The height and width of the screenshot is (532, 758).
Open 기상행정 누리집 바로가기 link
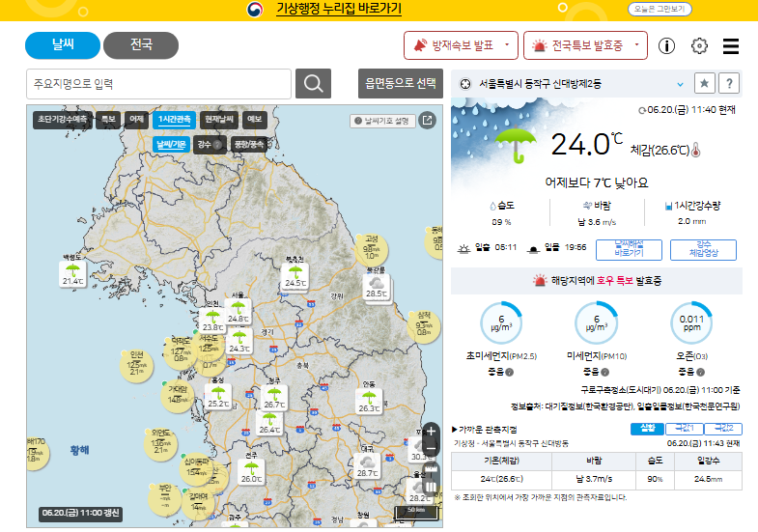point(338,9)
